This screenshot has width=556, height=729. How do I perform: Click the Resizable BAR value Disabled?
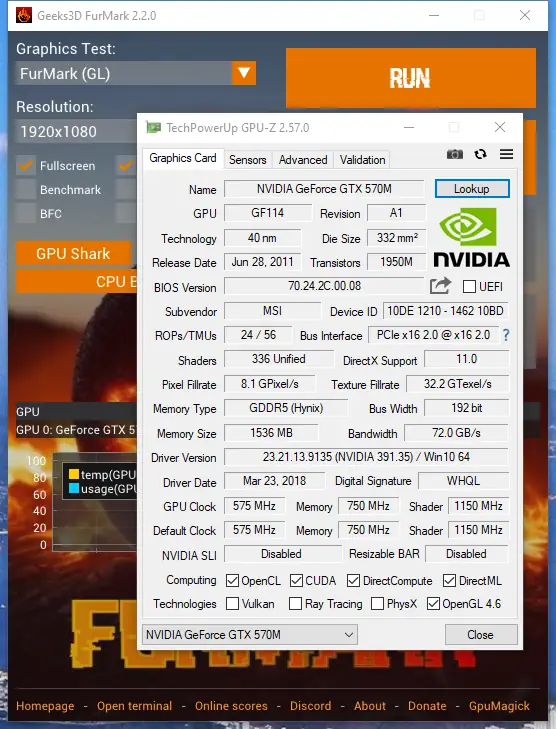(x=467, y=554)
